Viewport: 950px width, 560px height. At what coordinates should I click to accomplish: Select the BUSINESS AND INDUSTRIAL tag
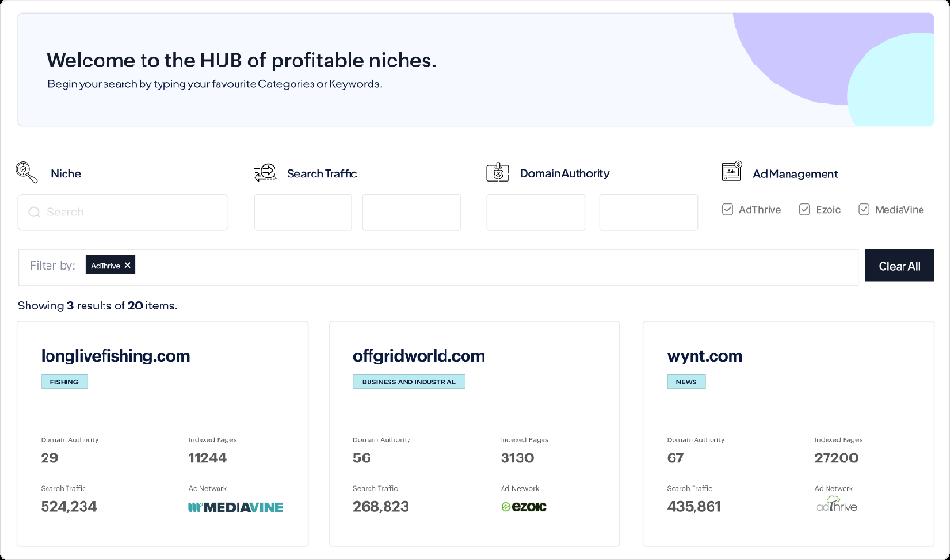[409, 382]
